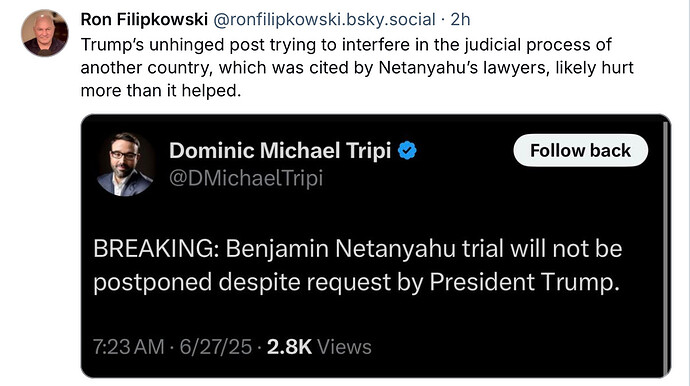
Task: Click the "more than it helped." line
Action: pos(161,91)
